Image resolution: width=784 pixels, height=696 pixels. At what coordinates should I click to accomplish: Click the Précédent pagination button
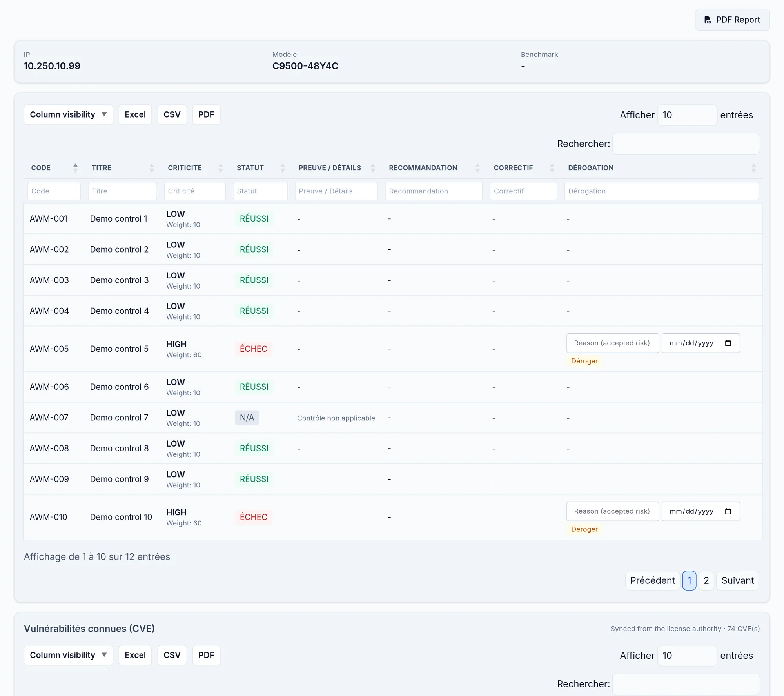tap(652, 580)
